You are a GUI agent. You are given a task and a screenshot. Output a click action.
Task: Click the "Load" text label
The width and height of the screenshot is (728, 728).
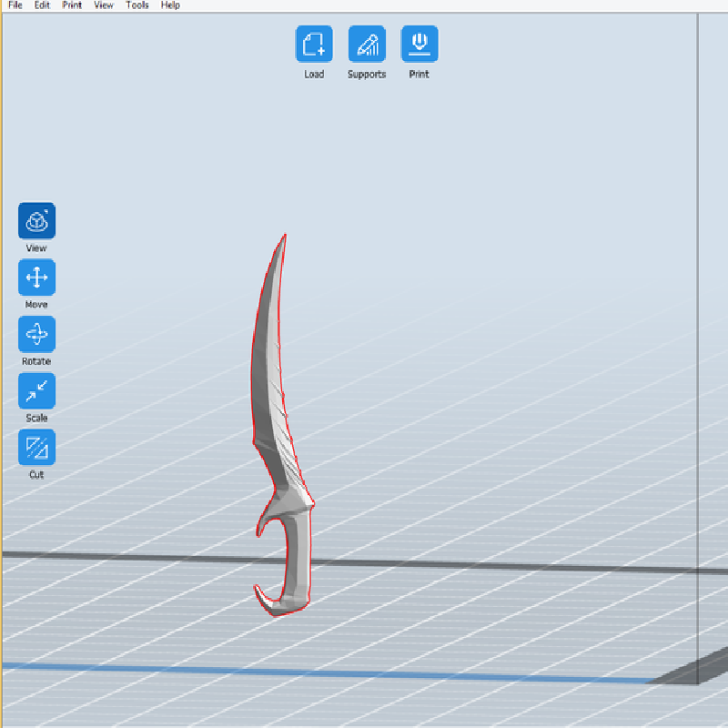click(314, 75)
